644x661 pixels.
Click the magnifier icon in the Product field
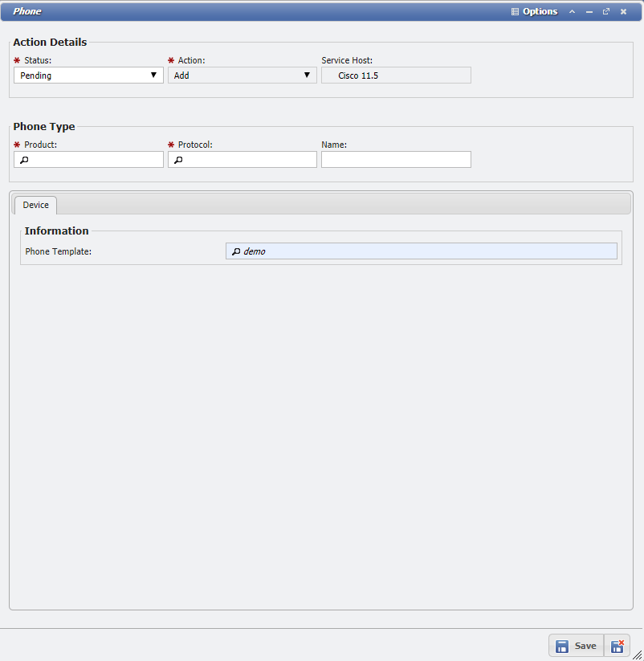[x=24, y=161]
